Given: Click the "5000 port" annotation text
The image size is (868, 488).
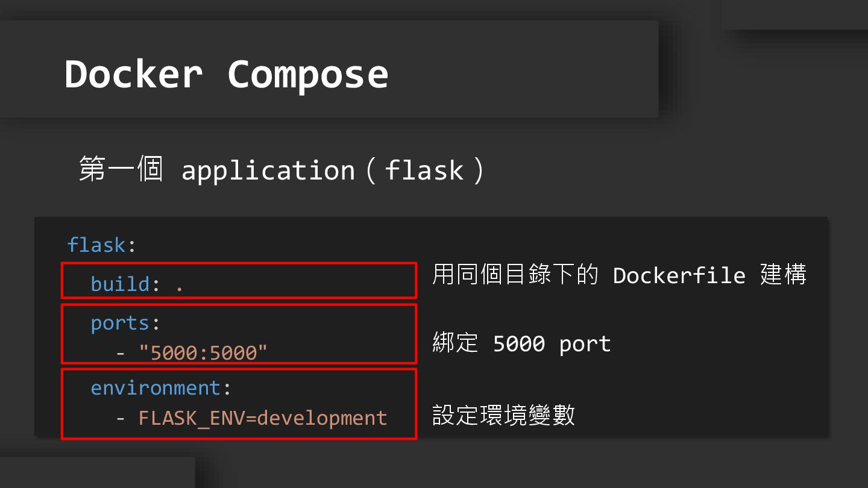Looking at the screenshot, I should [552, 344].
